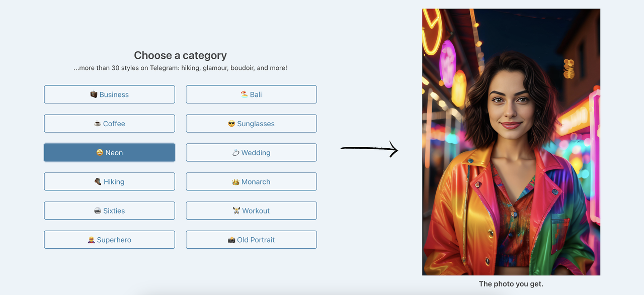Select the Hiking category
The height and width of the screenshot is (295, 644).
(x=110, y=182)
